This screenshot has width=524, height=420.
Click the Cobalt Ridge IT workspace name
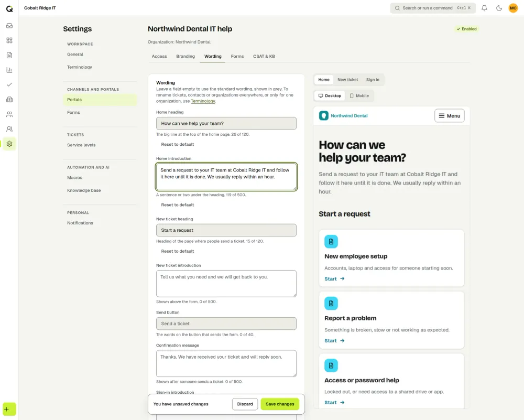[x=40, y=8]
